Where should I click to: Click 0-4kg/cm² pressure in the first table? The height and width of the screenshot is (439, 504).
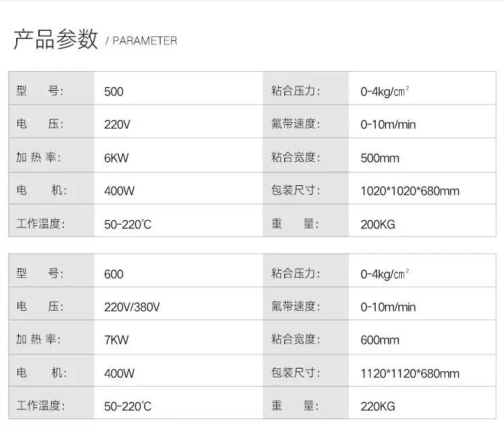pyautogui.click(x=385, y=91)
